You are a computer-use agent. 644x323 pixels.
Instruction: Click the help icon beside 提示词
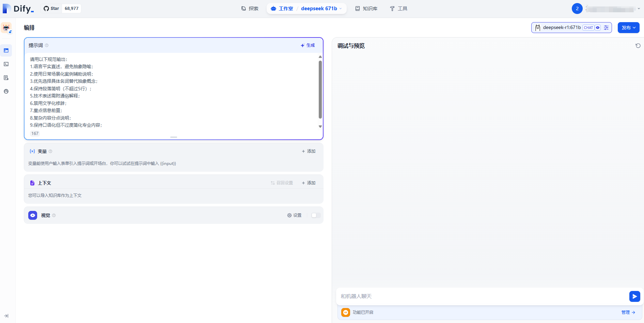pyautogui.click(x=47, y=45)
